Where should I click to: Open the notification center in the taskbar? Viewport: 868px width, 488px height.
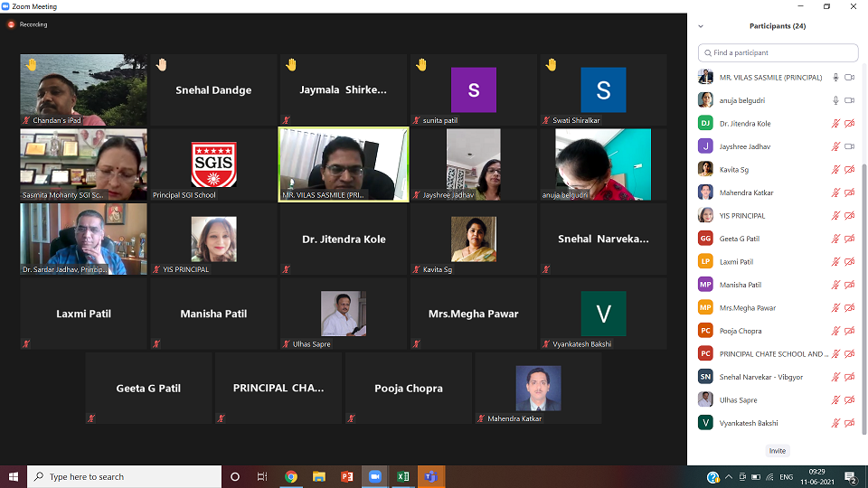852,477
